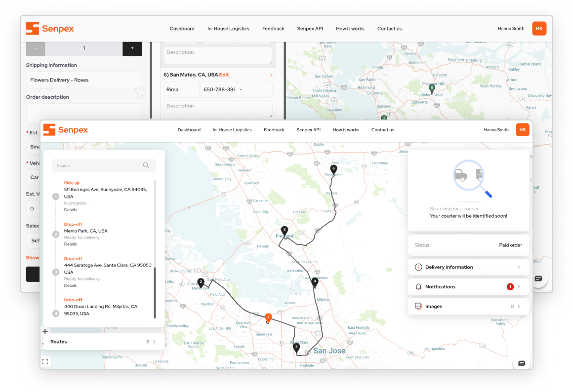Zoom in the map with the plus icon

point(45,331)
